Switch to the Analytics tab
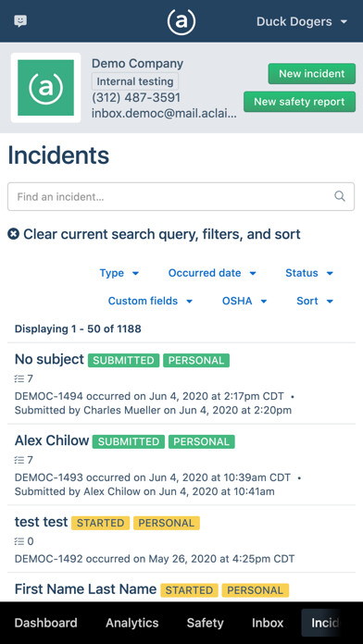This screenshot has width=363, height=644. [x=132, y=623]
